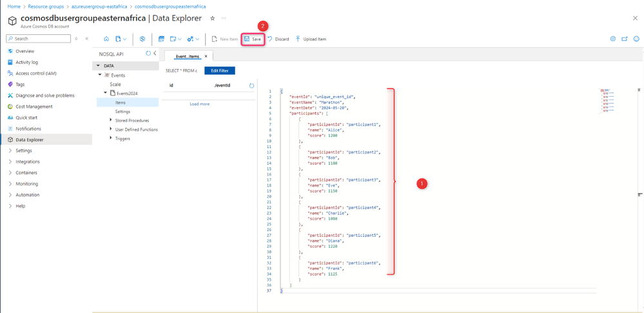The height and width of the screenshot is (313, 644).
Task: Select Data Explorer in the left menu
Action: pyautogui.click(x=46, y=139)
